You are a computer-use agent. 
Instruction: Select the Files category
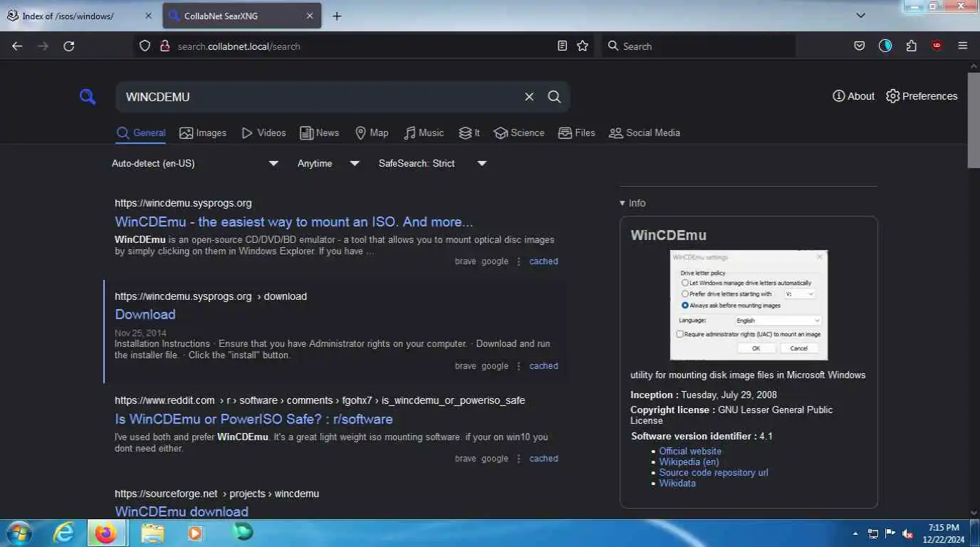(x=577, y=132)
